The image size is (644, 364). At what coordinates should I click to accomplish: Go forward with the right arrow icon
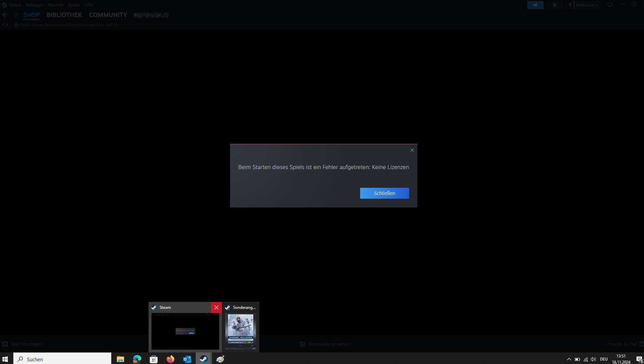pos(15,15)
